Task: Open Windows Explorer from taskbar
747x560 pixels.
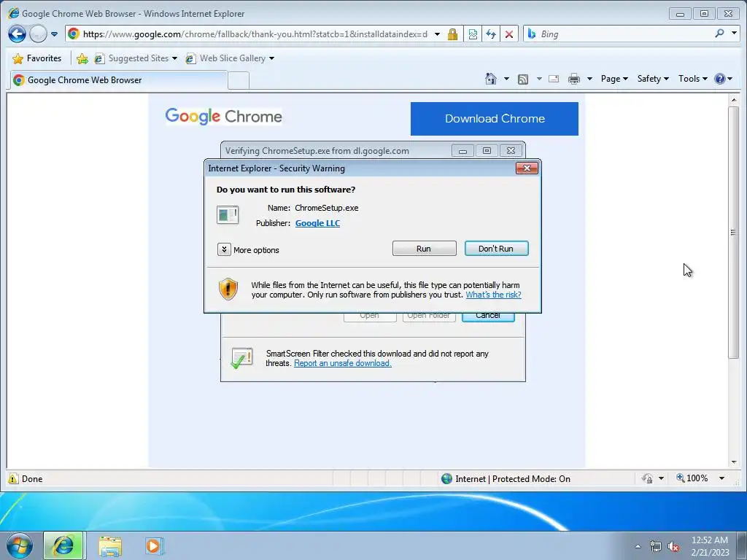Action: coord(110,546)
